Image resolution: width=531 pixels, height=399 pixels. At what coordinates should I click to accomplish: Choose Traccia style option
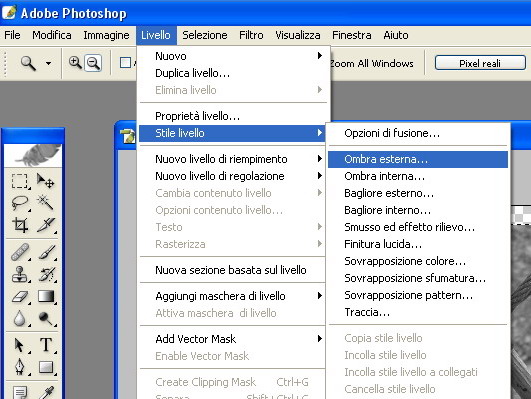418,312
